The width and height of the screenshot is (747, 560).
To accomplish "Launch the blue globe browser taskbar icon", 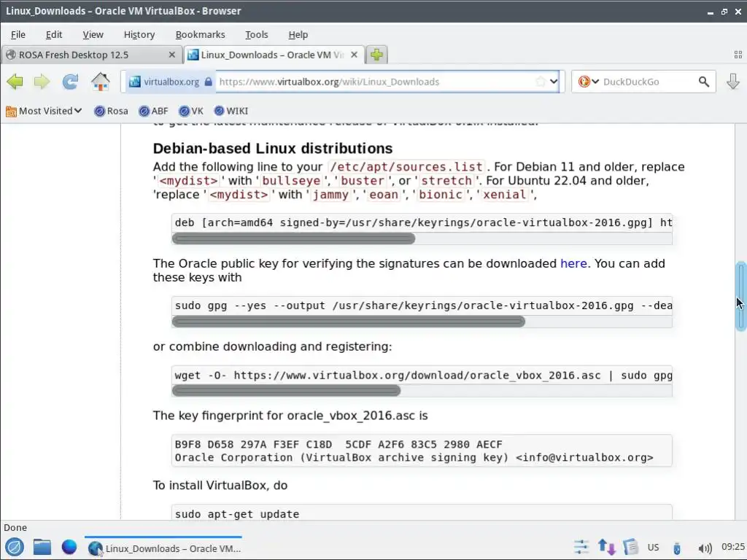I will tap(69, 547).
